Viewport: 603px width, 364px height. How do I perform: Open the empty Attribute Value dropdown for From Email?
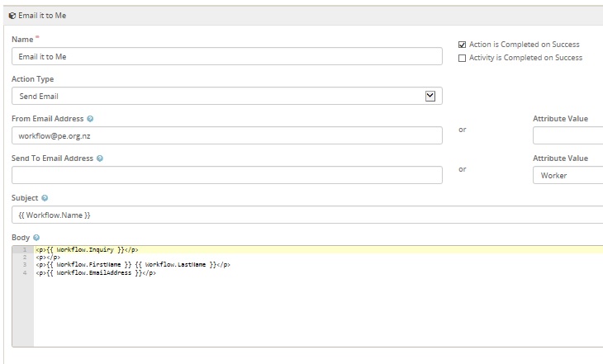(x=567, y=135)
